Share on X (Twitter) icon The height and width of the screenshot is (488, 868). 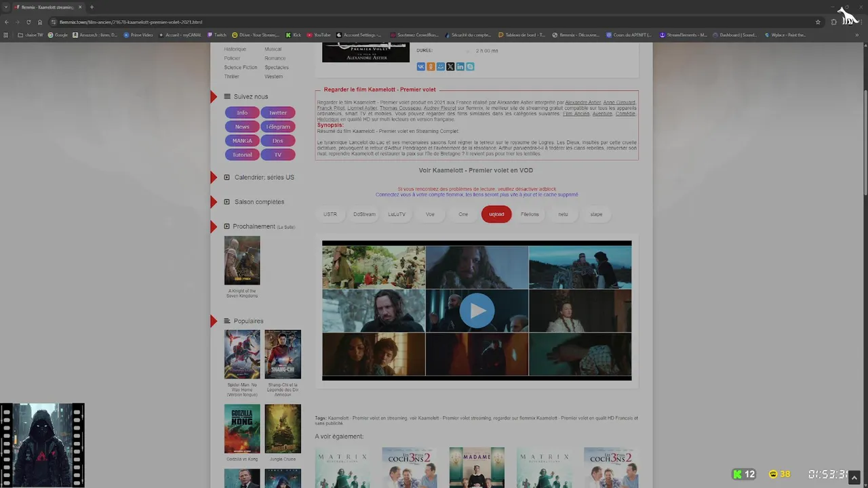point(450,66)
